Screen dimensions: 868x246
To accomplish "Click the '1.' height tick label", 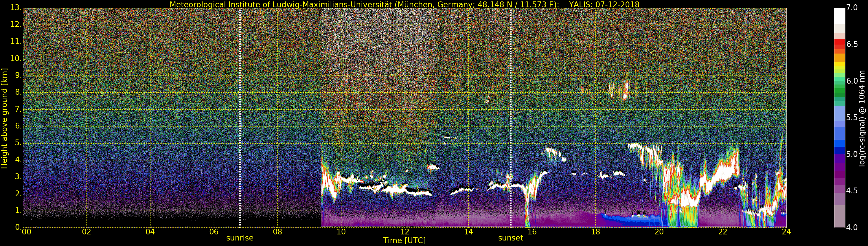I will 18,210.
